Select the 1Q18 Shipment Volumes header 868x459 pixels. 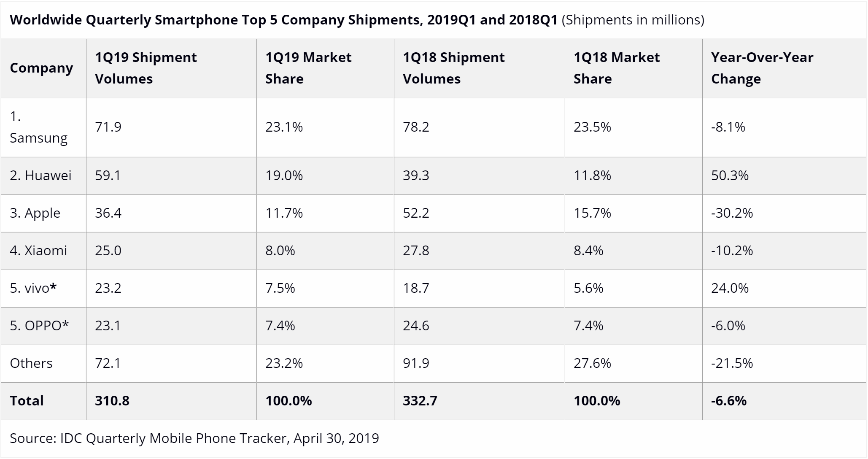point(453,68)
